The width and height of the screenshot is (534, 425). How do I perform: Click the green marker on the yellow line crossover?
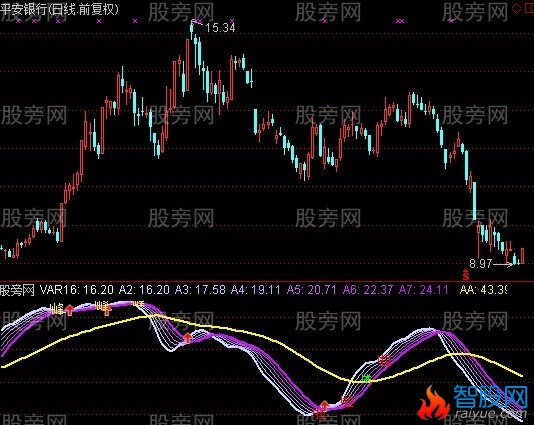pyautogui.click(x=366, y=378)
